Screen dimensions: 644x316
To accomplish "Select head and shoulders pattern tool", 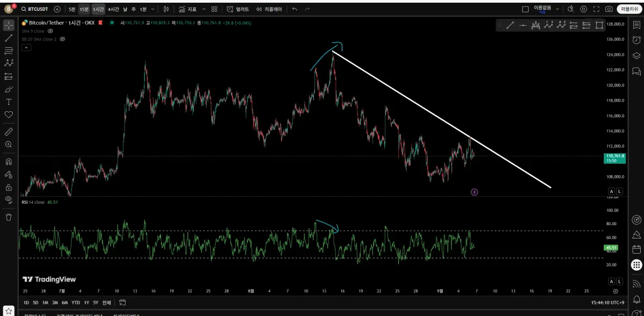I will (x=536, y=25).
